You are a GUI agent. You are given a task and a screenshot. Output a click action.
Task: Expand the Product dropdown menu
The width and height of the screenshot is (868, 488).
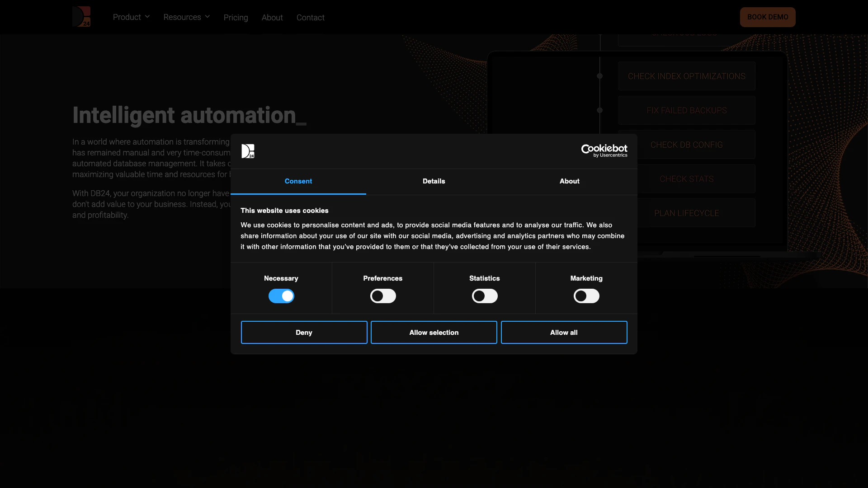127,17
